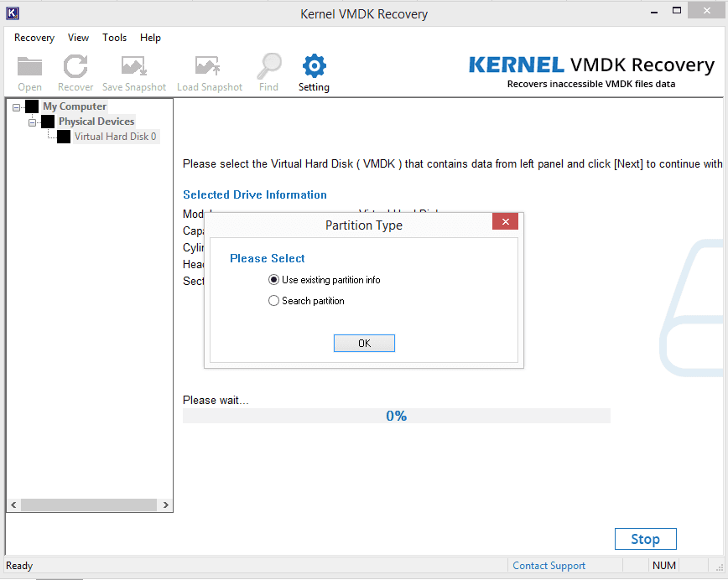This screenshot has height=580, width=728.
Task: Open the View menu
Action: (x=78, y=38)
